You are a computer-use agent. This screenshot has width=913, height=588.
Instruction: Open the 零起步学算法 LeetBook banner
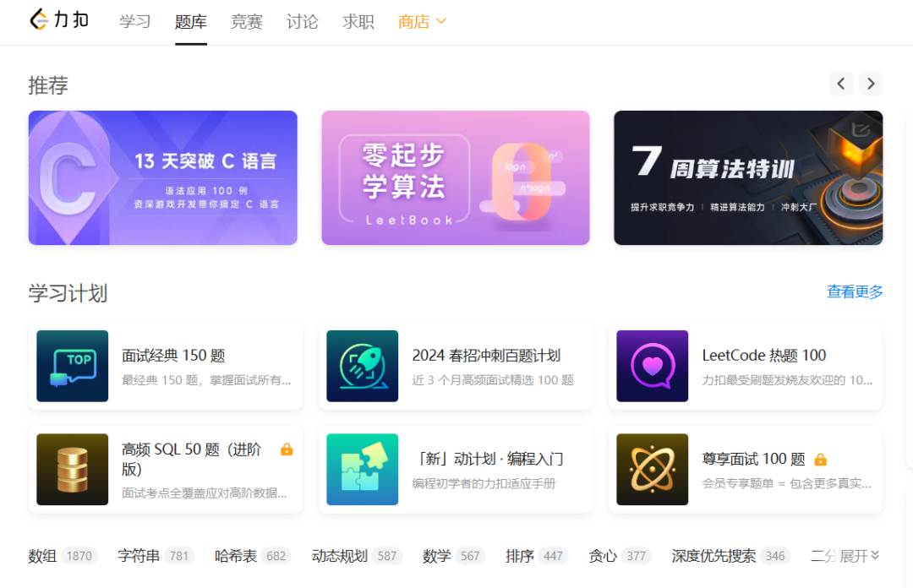(456, 177)
